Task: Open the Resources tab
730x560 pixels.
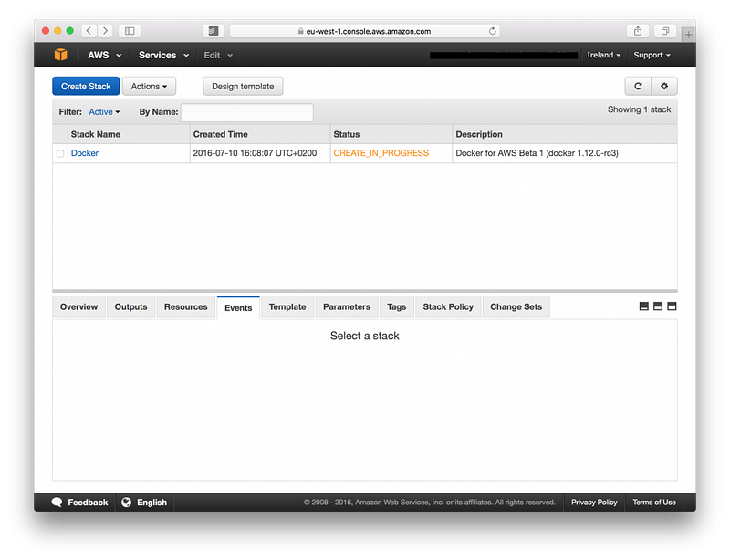Action: click(x=186, y=306)
